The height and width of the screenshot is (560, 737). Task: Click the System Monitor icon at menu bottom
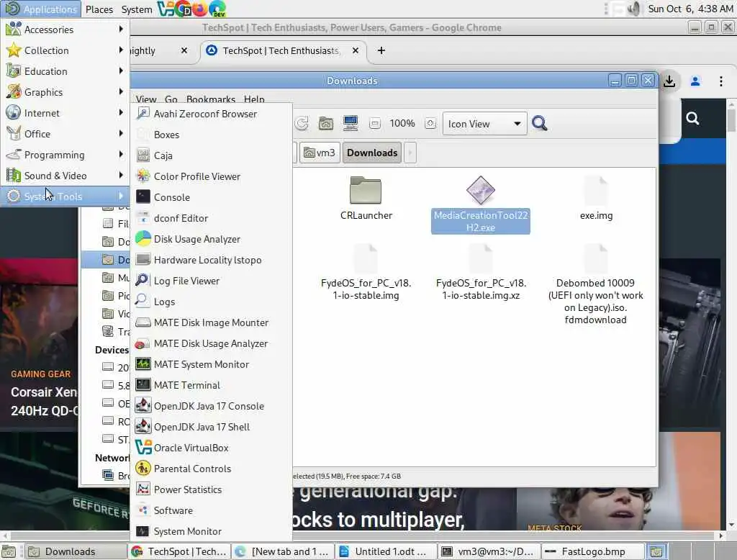(143, 531)
